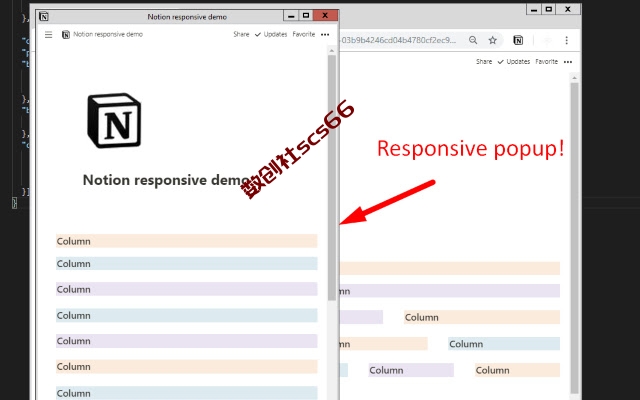Click Share in the browser window page

(x=484, y=62)
